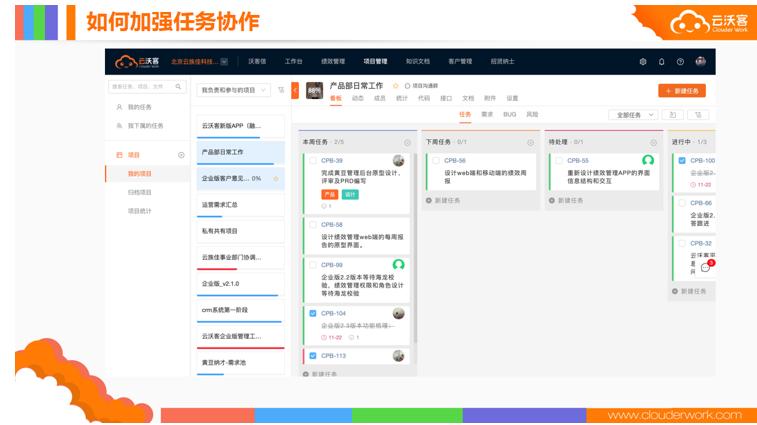
Task: Click the orange 产品 tag on CPB-39
Action: 330,195
